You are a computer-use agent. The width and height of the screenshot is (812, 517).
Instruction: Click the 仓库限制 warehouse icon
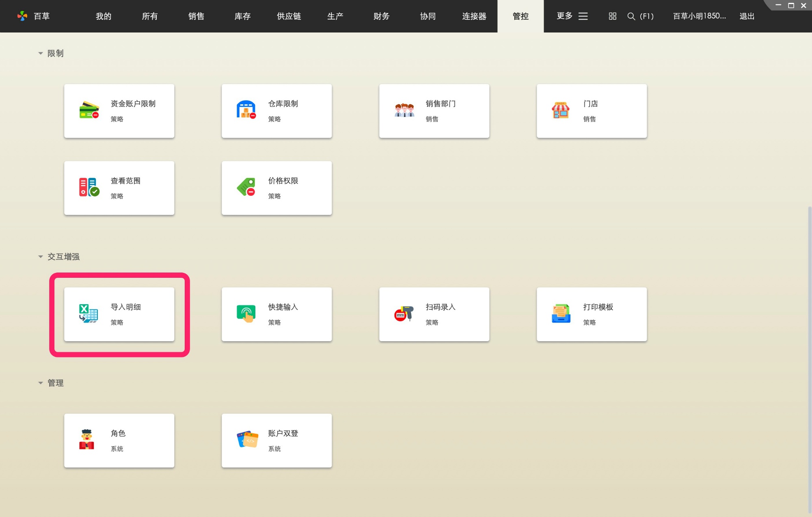click(x=246, y=110)
